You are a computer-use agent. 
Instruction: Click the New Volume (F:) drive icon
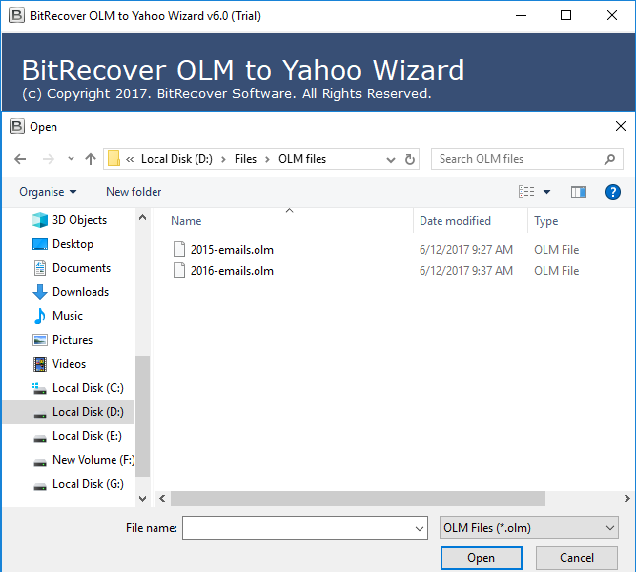click(40, 462)
